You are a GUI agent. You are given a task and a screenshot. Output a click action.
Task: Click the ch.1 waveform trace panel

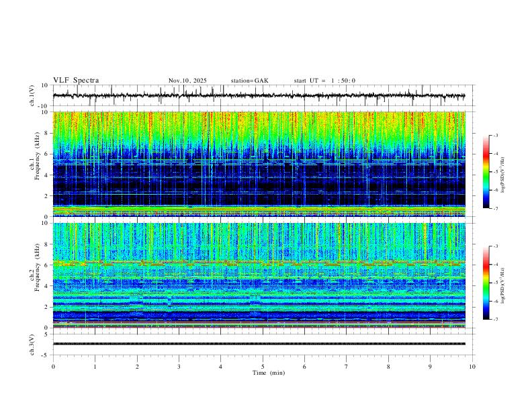point(264,95)
